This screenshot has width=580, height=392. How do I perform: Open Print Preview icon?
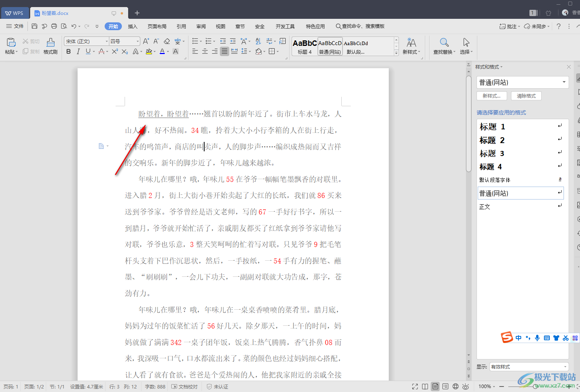click(x=64, y=26)
